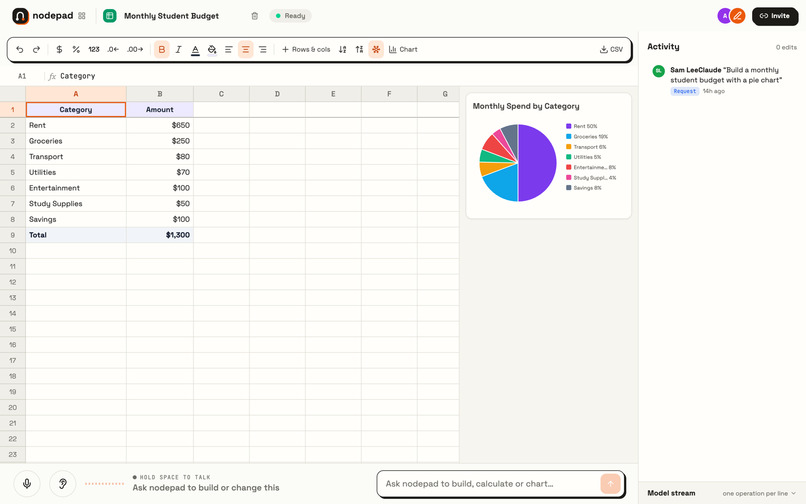Viewport: 806px width, 504px height.
Task: Open the Request tag in Activity
Action: [x=685, y=91]
